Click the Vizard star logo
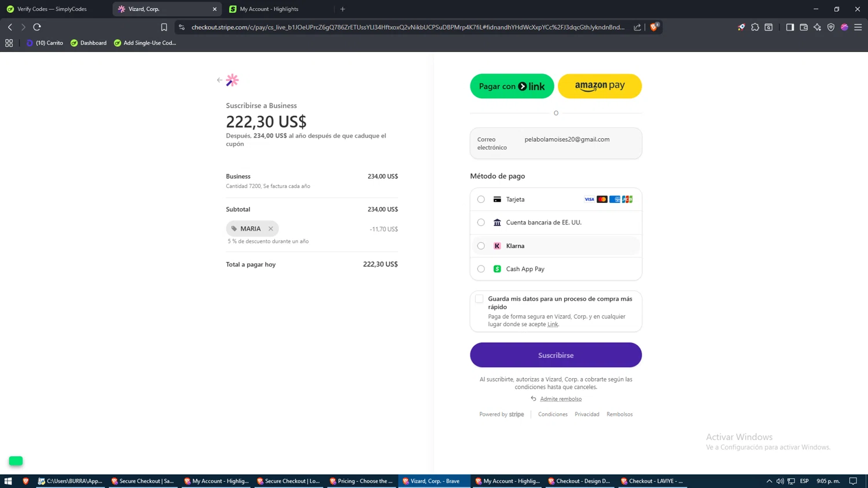Image resolution: width=868 pixels, height=488 pixels. click(x=232, y=80)
